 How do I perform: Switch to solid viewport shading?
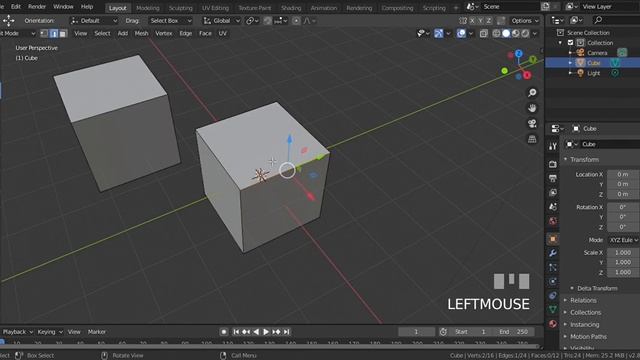(x=506, y=33)
